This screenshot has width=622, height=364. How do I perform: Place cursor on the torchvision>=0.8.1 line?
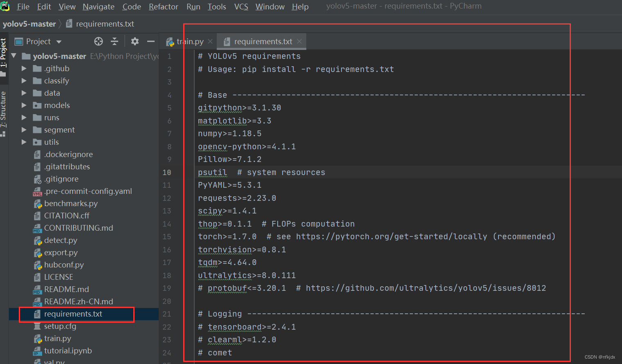242,249
